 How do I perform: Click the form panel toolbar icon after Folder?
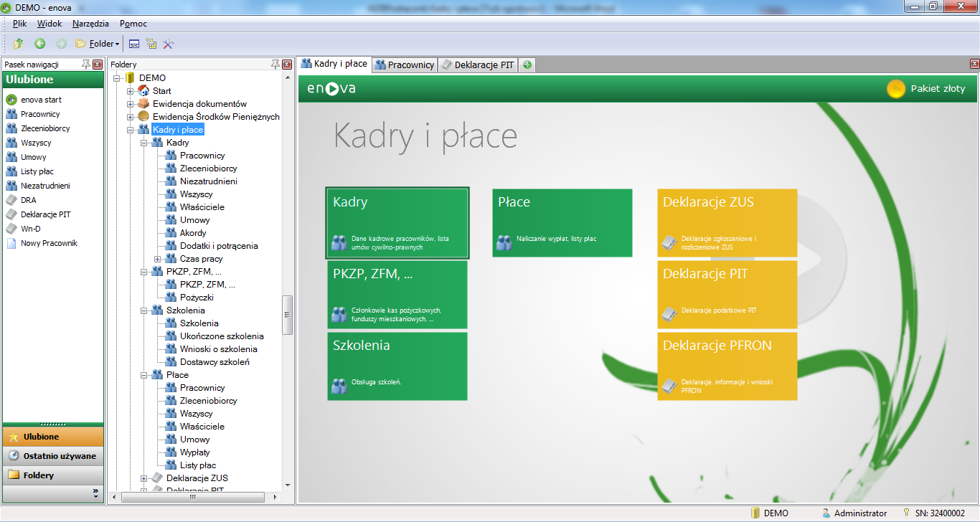[133, 44]
